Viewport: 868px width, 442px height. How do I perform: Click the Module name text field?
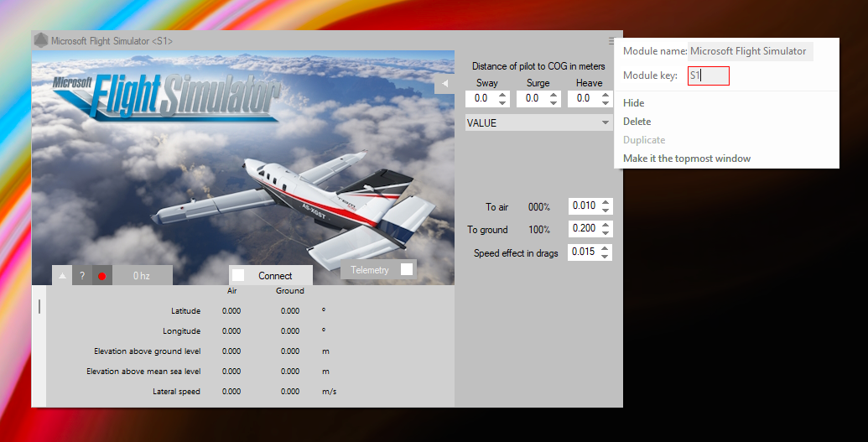click(x=750, y=51)
